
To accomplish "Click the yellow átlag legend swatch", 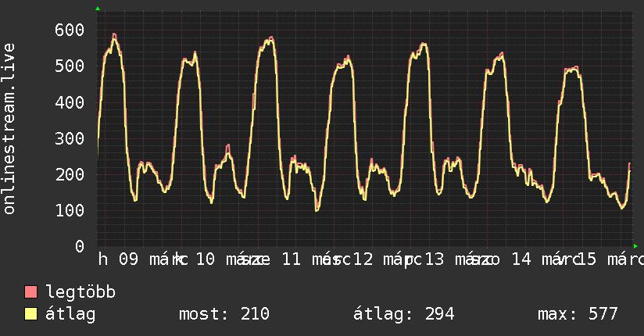I will pyautogui.click(x=30, y=314).
